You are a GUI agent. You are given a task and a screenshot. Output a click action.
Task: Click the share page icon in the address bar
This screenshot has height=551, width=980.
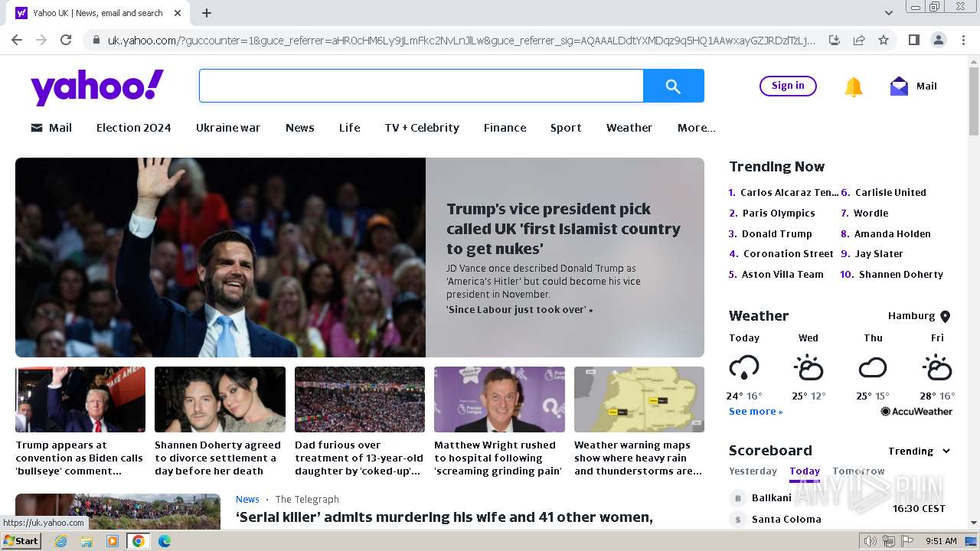coord(859,40)
